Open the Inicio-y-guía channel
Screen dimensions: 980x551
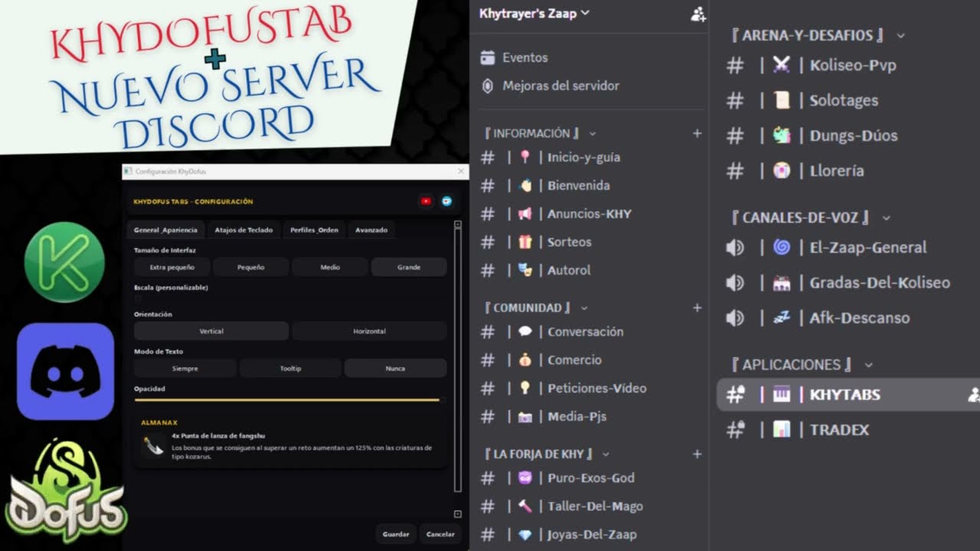583,157
